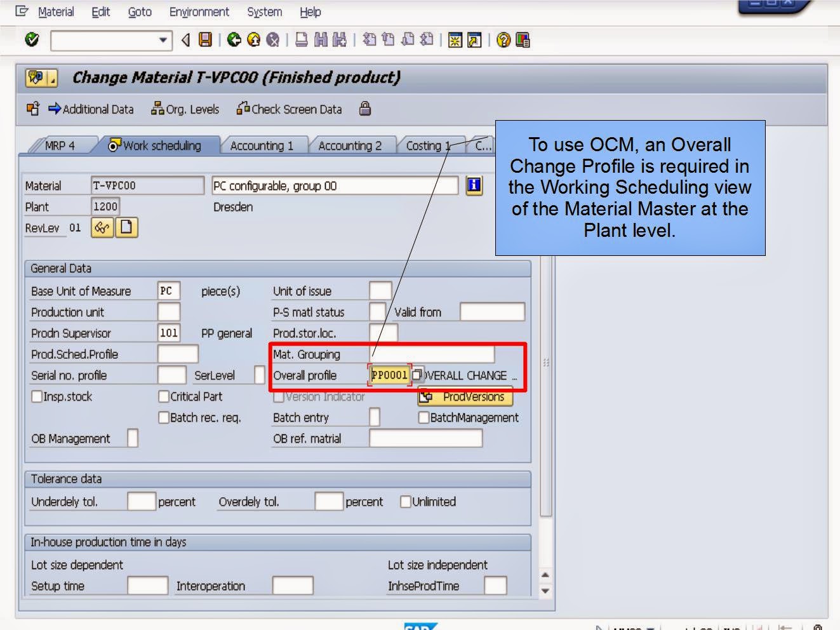Viewport: 840px width, 630px height.
Task: Show material description details via blue info icon
Action: 474,185
